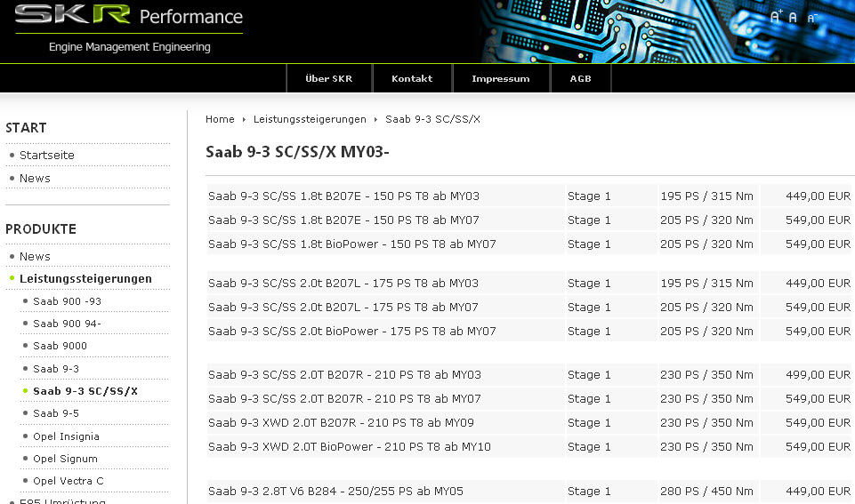Click Saab 9-3 SC/SS/X breadcrumb item

(432, 119)
